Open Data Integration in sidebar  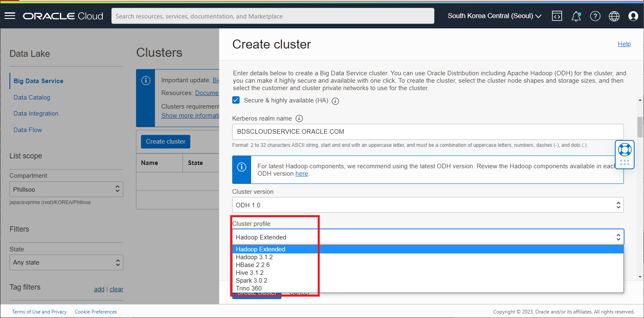pos(36,114)
